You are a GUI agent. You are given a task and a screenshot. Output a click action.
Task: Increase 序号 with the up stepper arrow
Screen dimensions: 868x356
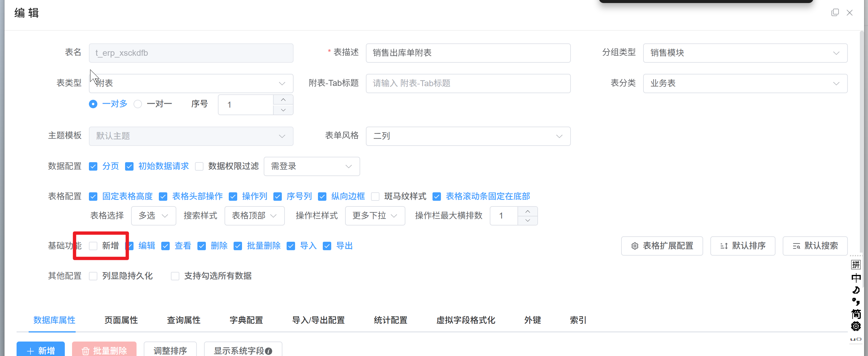(x=283, y=100)
